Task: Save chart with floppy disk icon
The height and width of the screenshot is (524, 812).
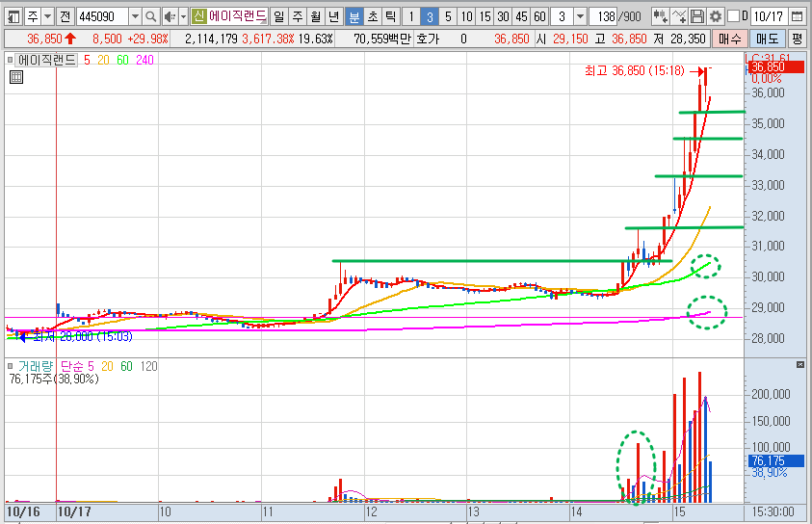Action: [697, 16]
